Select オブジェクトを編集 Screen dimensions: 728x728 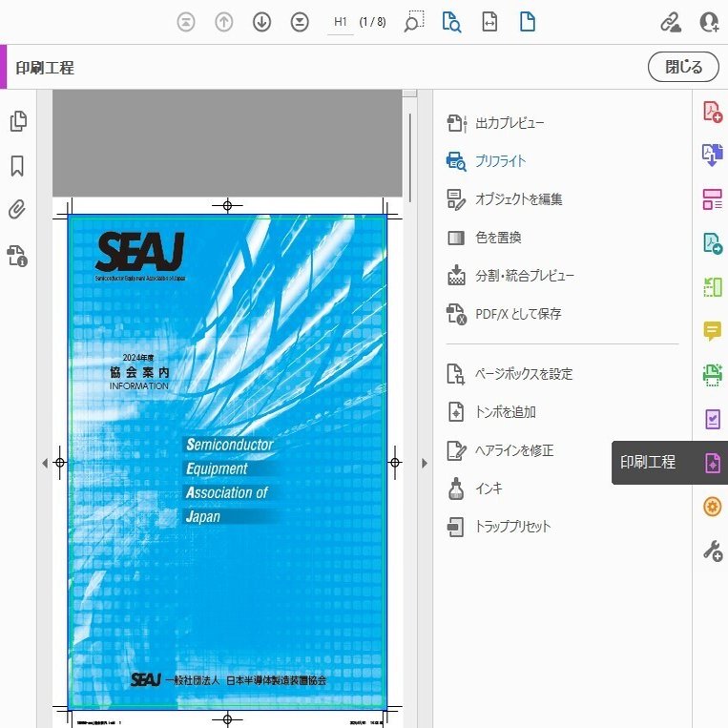point(504,199)
